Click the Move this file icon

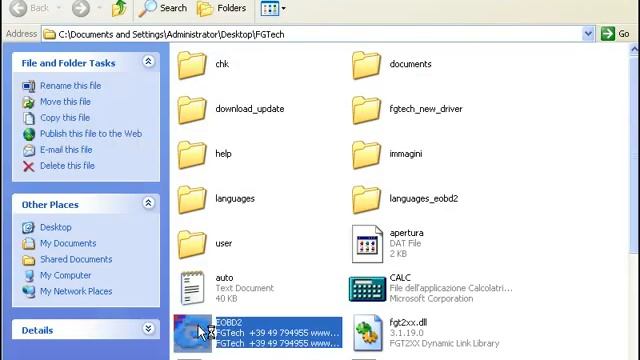pyautogui.click(x=29, y=102)
